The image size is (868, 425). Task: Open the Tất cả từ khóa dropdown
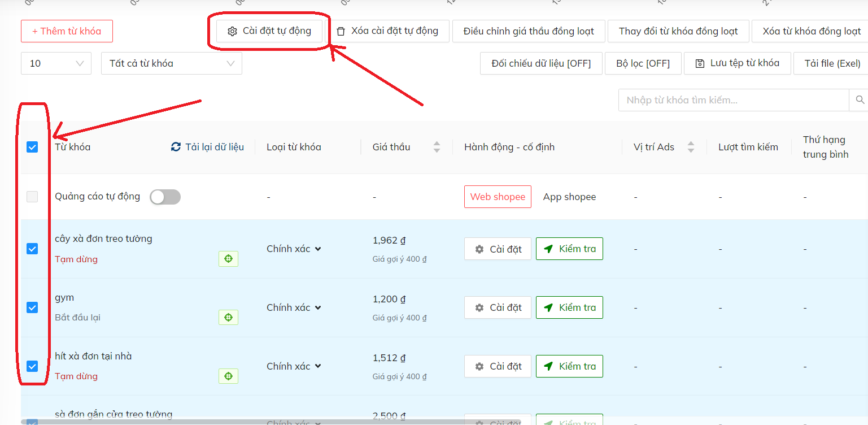171,63
